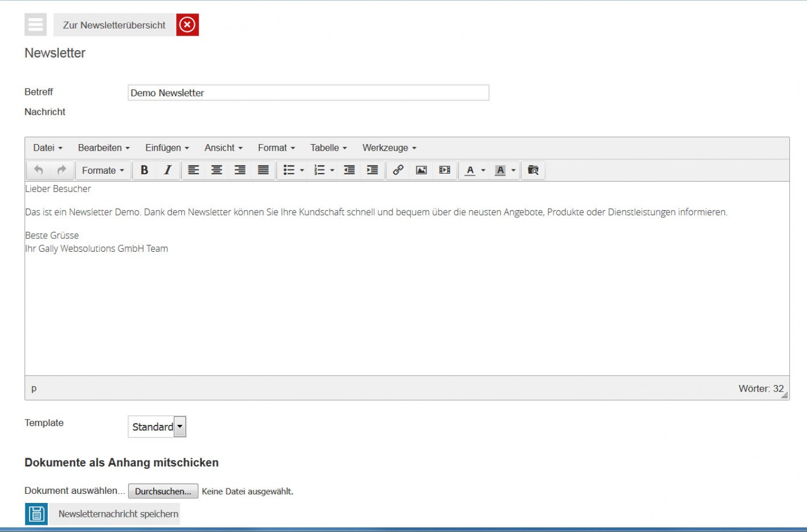Undo the last edit
This screenshot has height=532, width=807.
39,171
